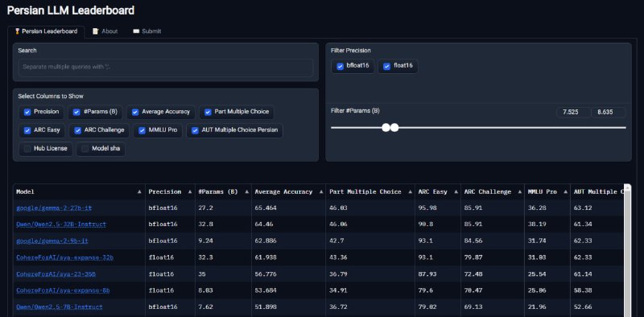Screen dimensions: 644x317
Task: Click the ARC Challenge value 79.87
Action: coord(473,257)
